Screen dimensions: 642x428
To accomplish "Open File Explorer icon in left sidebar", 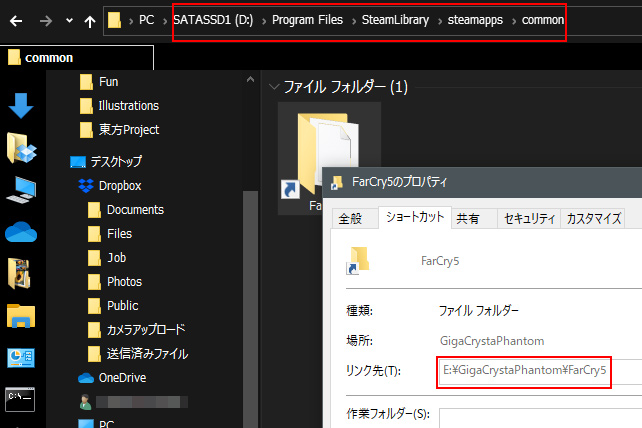I will click(x=21, y=316).
